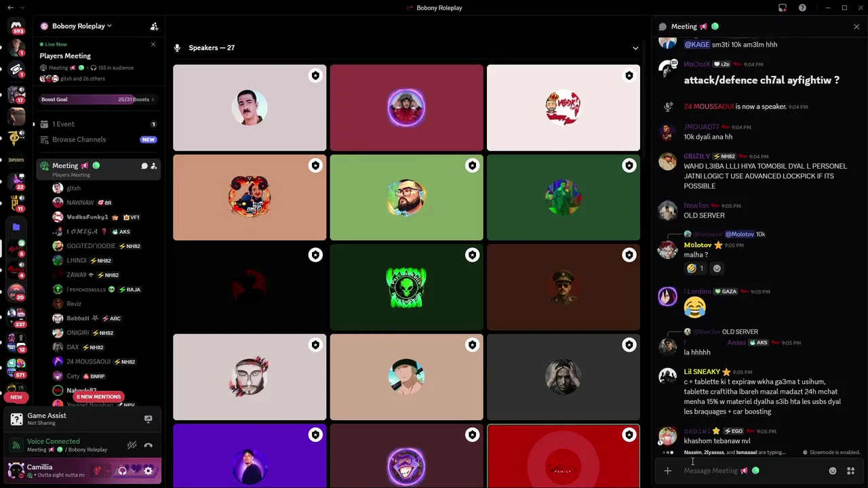Disconnect from voice with the hang-up icon
The width and height of the screenshot is (868, 488).
click(x=148, y=445)
